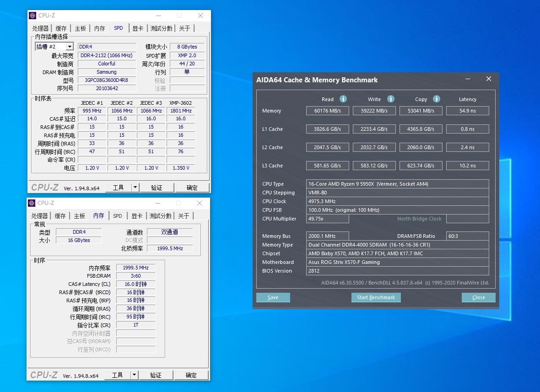Click the CPU Type field 16-Core AMD Ryzen 9 5950X
Viewport: 540px width, 392px height.
point(397,184)
